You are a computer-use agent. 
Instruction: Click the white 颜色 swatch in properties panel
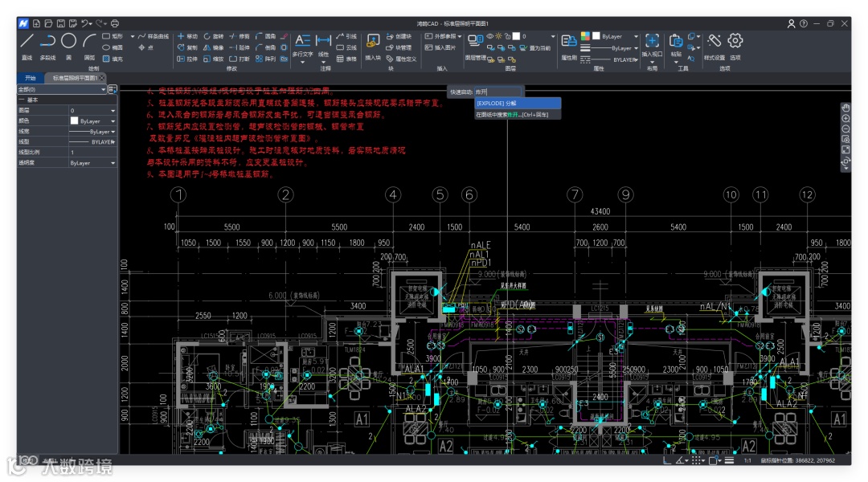tap(75, 121)
